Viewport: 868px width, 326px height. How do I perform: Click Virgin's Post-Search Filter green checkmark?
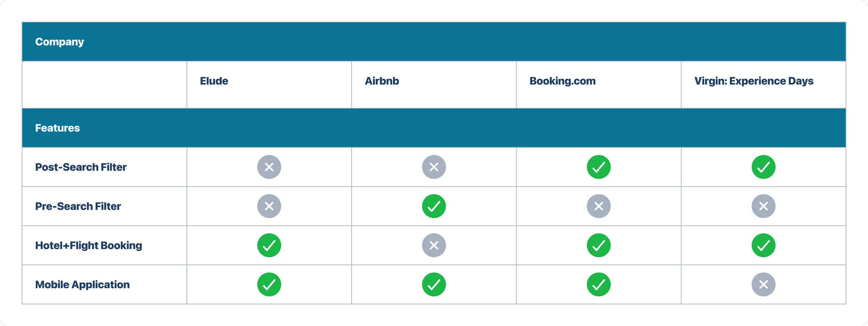point(763,167)
